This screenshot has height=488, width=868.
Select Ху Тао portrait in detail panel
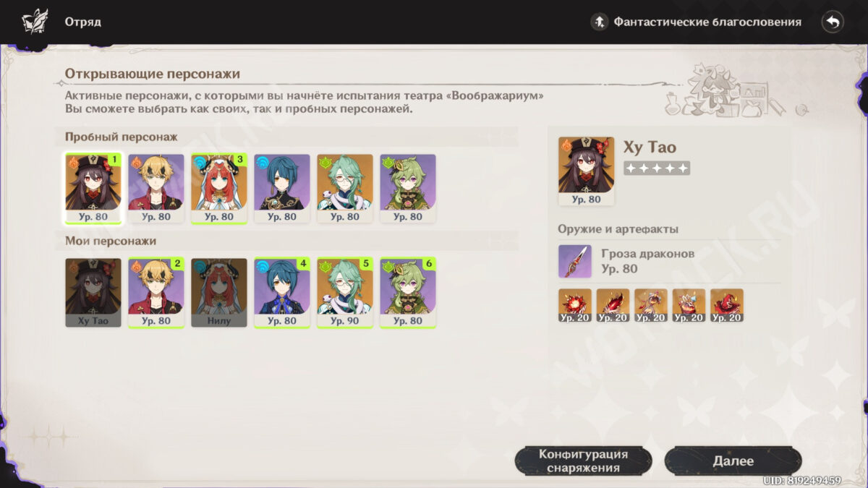coord(586,171)
